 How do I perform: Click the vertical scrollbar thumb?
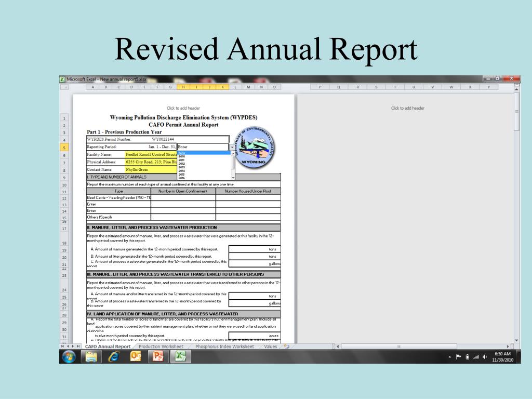click(x=516, y=111)
